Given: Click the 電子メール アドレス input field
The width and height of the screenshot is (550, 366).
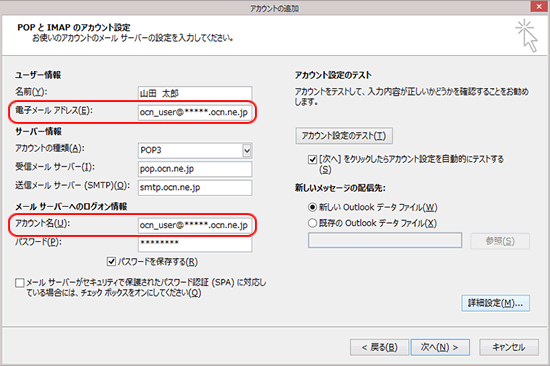Looking at the screenshot, I should (195, 112).
